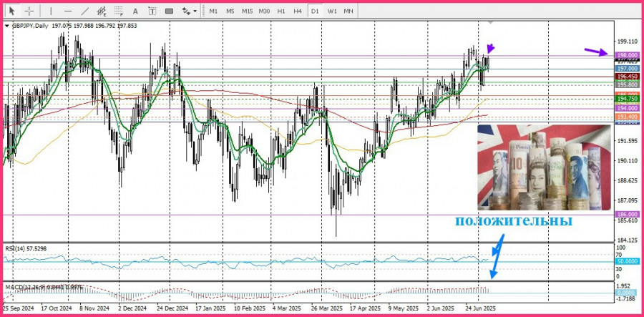This screenshot has width=644, height=317.
Task: Click the 10 Feb 2025 date label
Action: [x=249, y=308]
